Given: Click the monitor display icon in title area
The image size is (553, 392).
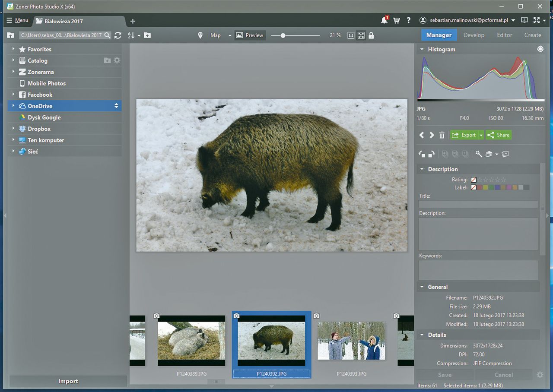Looking at the screenshot, I should (x=524, y=20).
